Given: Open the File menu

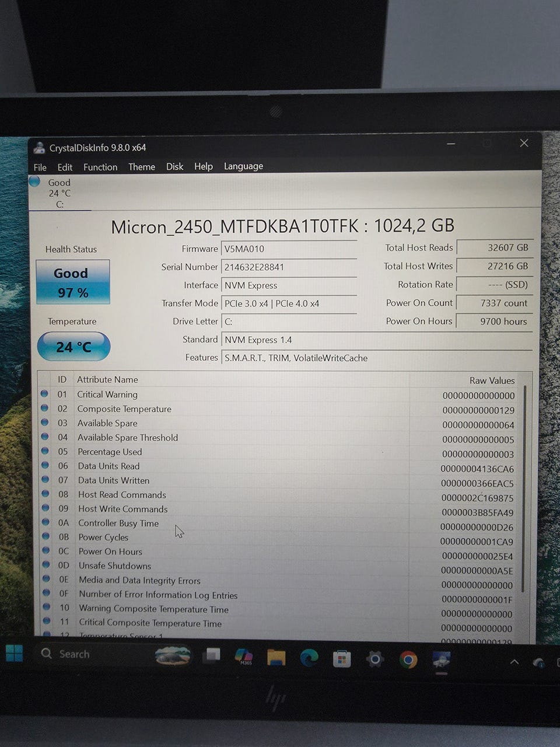Looking at the screenshot, I should pyautogui.click(x=40, y=167).
